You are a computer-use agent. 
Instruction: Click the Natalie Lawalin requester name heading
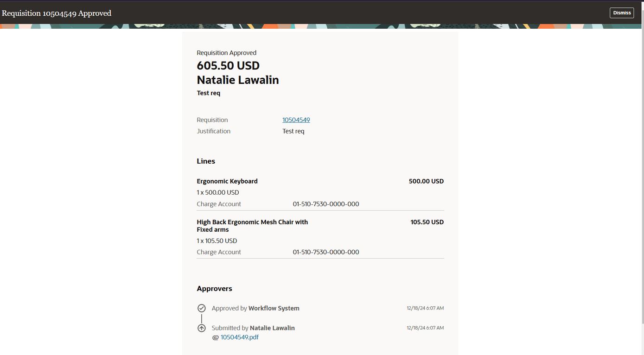coord(238,80)
